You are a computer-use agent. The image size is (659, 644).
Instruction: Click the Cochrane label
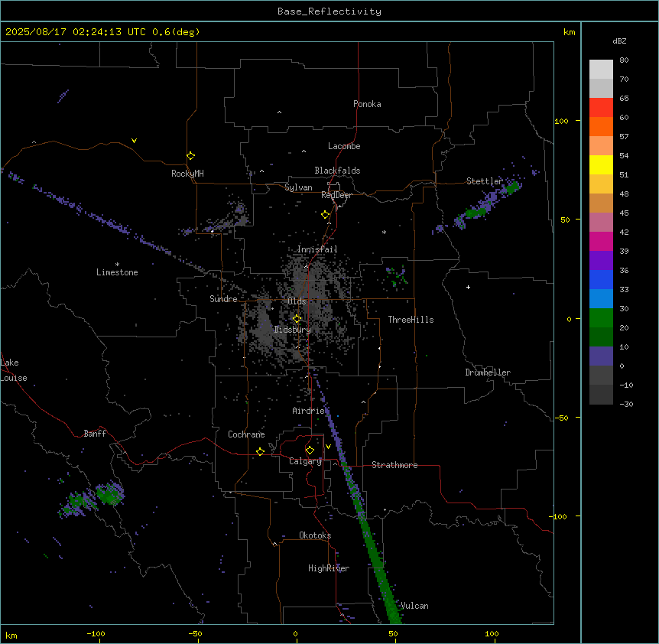coord(246,434)
